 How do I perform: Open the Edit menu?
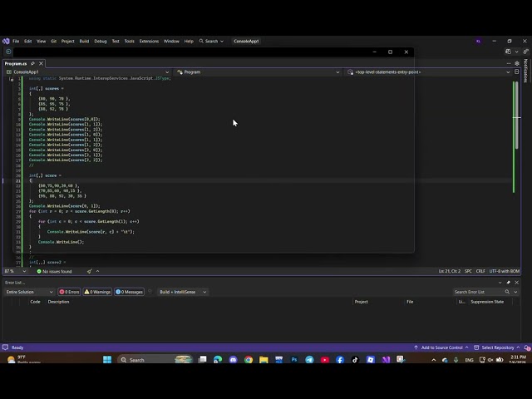(27, 41)
